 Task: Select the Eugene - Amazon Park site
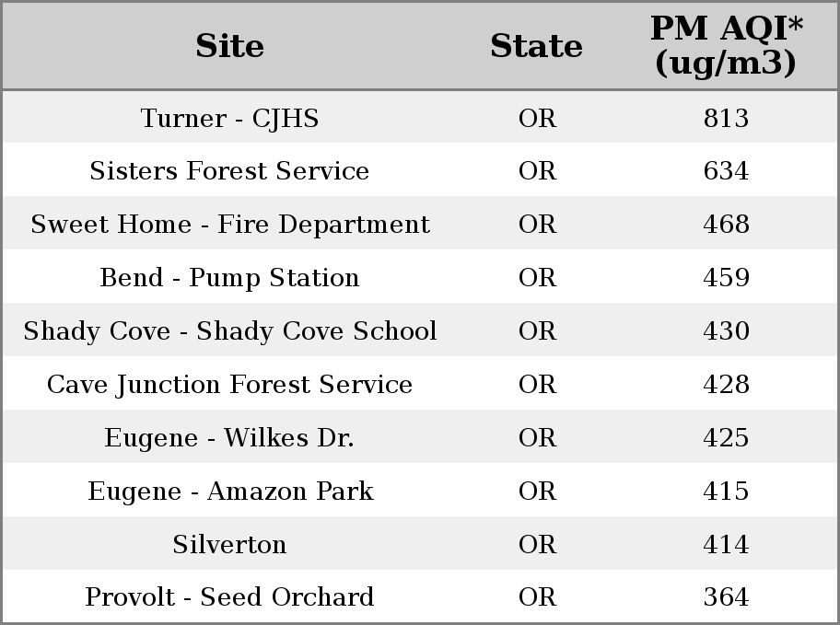(230, 492)
